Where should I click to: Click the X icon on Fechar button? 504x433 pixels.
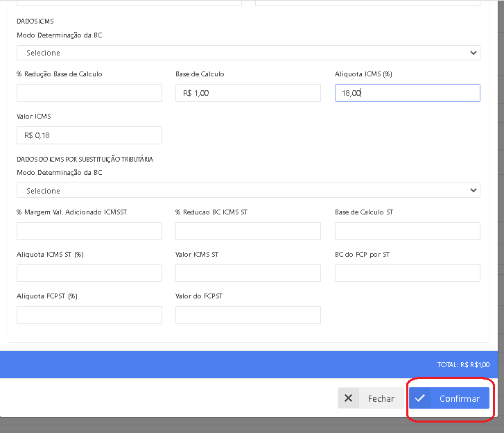(x=348, y=398)
